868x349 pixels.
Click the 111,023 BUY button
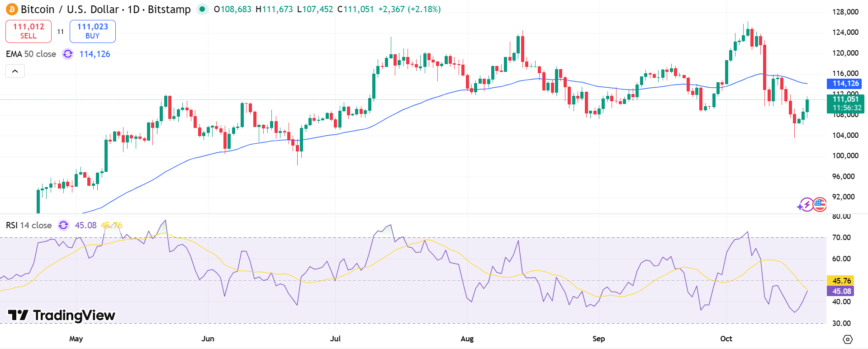click(92, 31)
